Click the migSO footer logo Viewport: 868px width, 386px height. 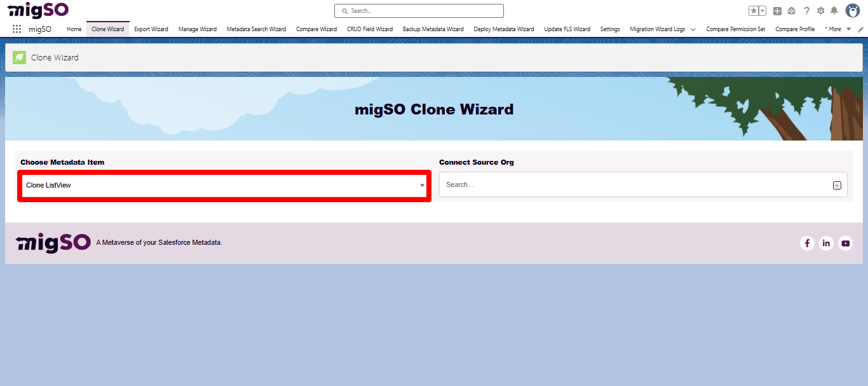tap(53, 242)
